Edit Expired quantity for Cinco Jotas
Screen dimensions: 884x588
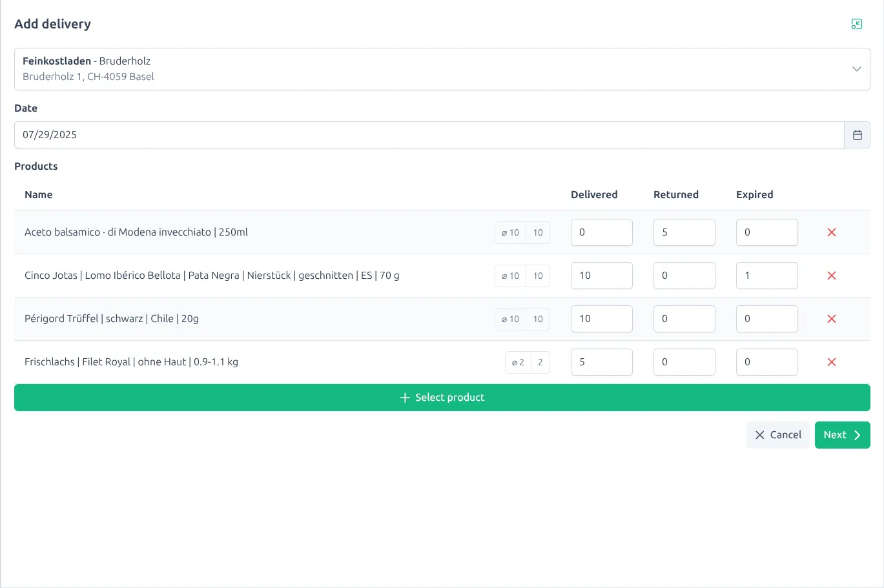(766, 276)
